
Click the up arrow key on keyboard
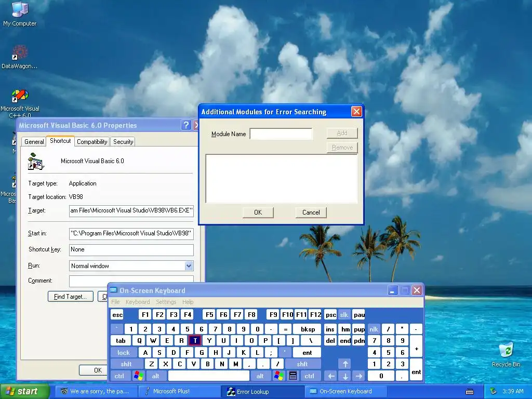pyautogui.click(x=345, y=364)
